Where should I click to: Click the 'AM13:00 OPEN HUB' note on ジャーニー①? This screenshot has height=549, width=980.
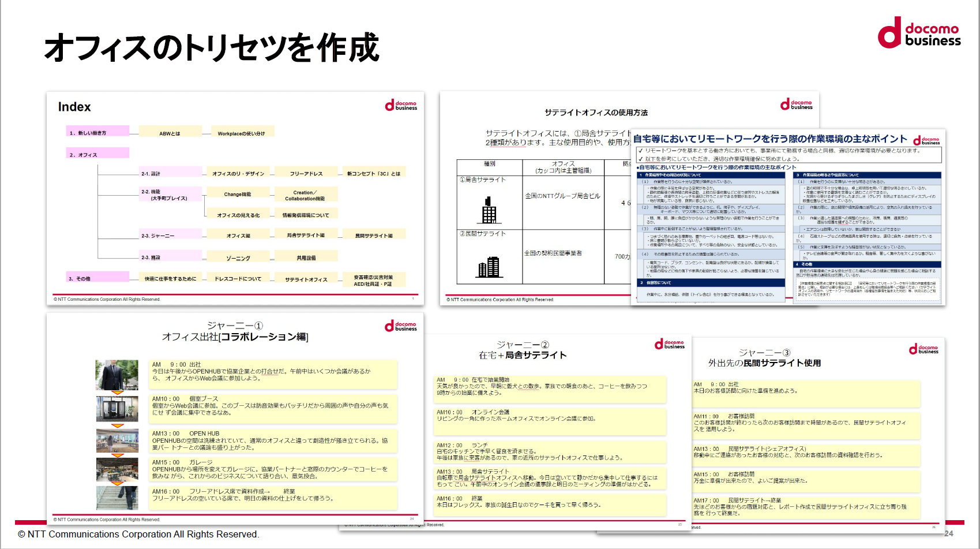(273, 440)
